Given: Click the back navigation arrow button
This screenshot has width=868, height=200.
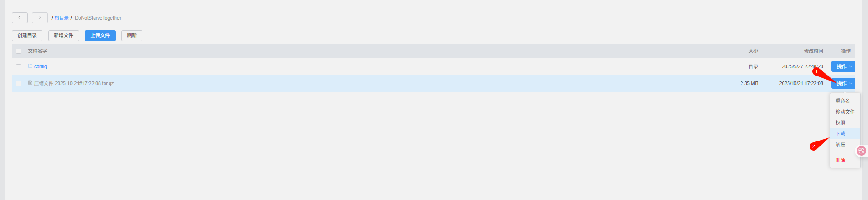Looking at the screenshot, I should click(20, 18).
